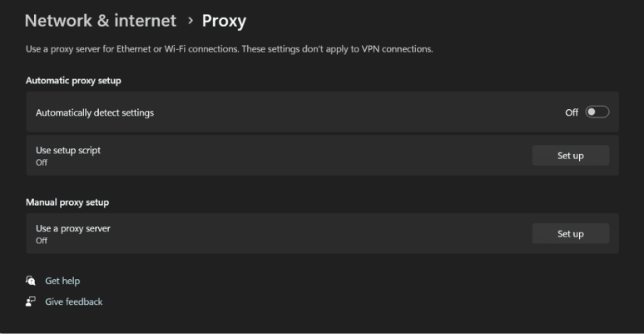Click the Off status under Use setup script
This screenshot has height=334, width=644.
pos(42,162)
